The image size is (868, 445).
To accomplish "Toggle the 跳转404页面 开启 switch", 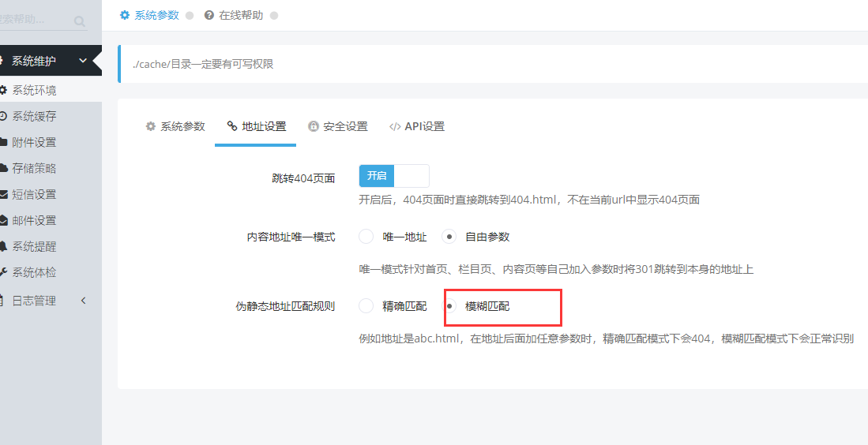I will (x=393, y=176).
